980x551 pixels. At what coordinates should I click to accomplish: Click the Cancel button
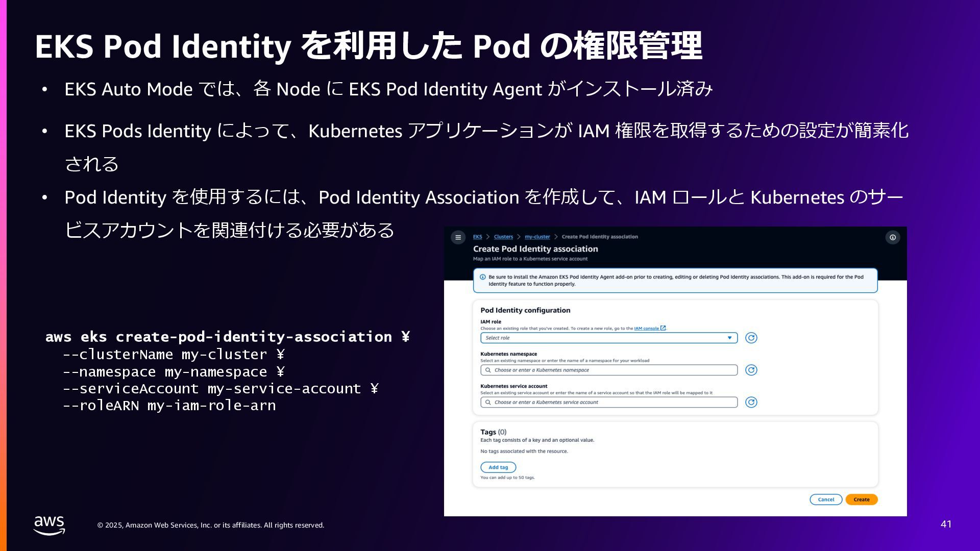[x=825, y=499]
